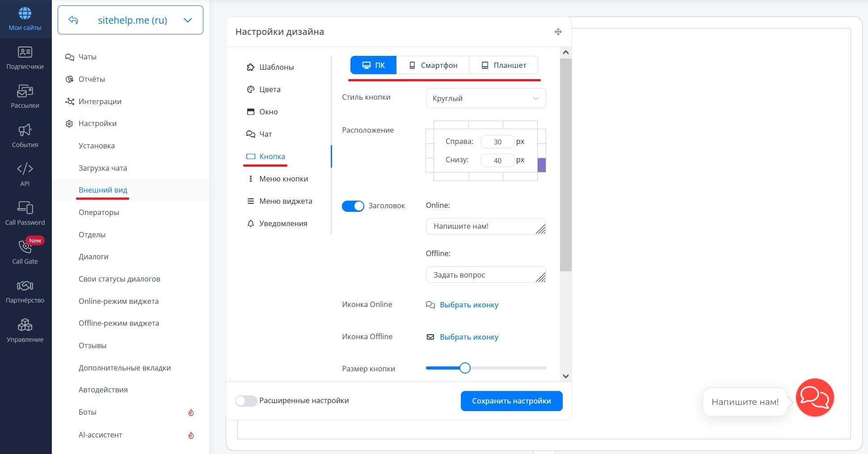868x454 pixels.
Task: Select the bottom-right purple position cell
Action: click(541, 165)
